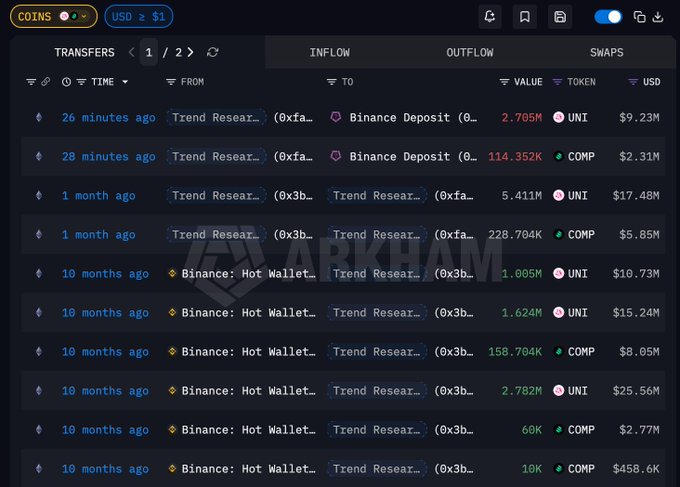Click Ethereum icon in 28 minutes ago row
The image size is (680, 487).
click(x=39, y=156)
